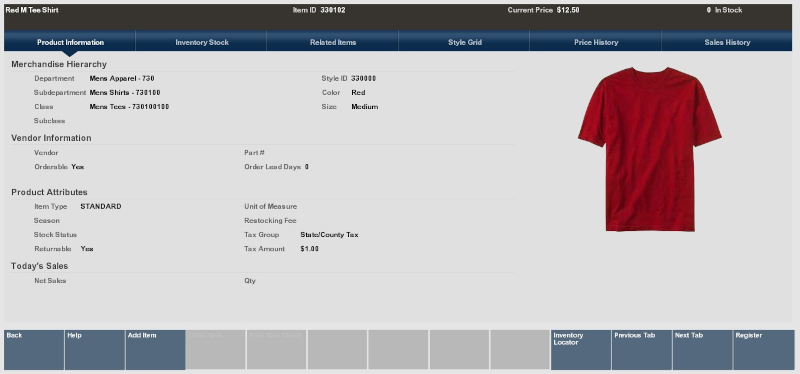The height and width of the screenshot is (374, 800).
Task: Click the 'Merchandise Hierarchy' section heading
Action: click(59, 64)
